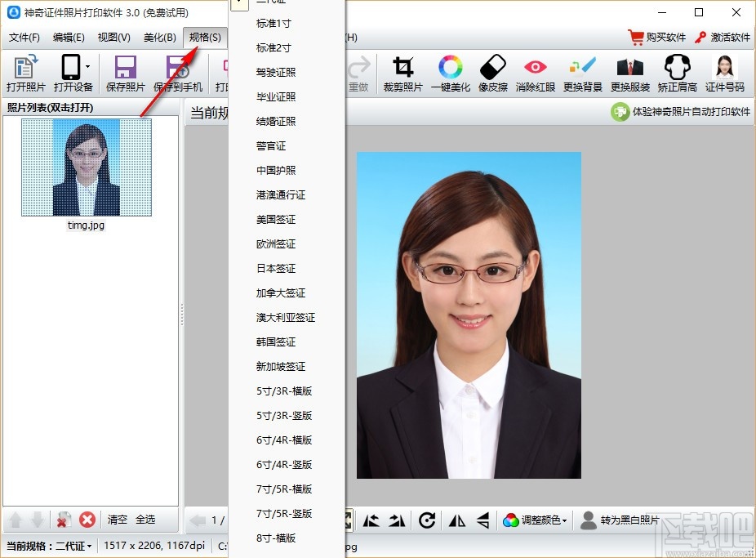756x558 pixels.
Task: Open the 调整颜色 dropdown
Action: pos(535,520)
